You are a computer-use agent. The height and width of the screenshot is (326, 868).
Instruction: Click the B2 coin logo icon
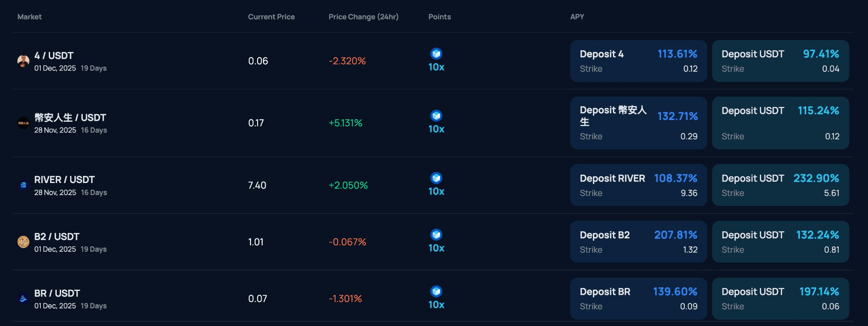pyautogui.click(x=23, y=242)
